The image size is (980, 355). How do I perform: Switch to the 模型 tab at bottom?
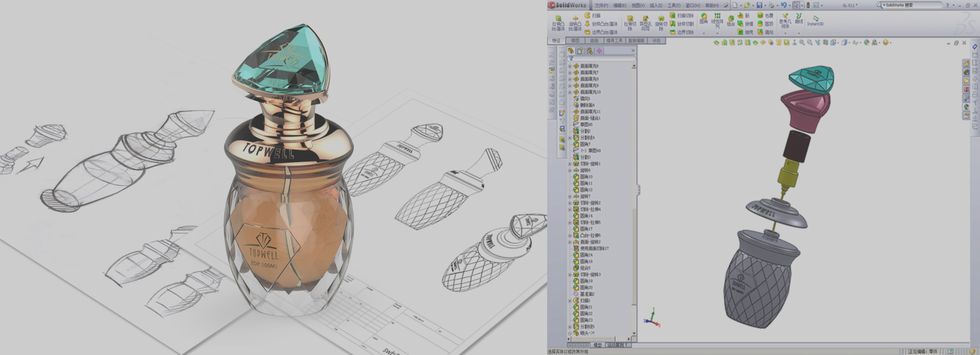click(x=598, y=345)
